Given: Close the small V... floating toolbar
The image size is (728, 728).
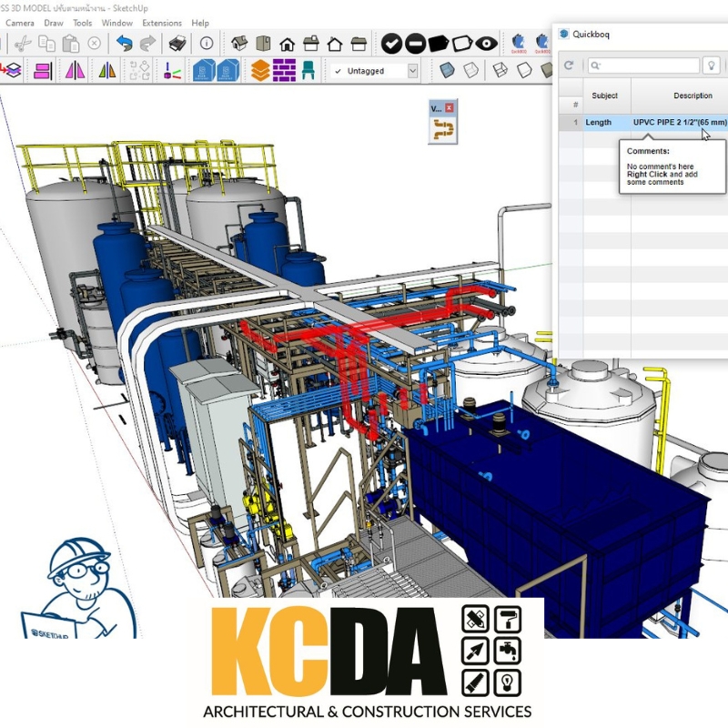Looking at the screenshot, I should click(449, 107).
